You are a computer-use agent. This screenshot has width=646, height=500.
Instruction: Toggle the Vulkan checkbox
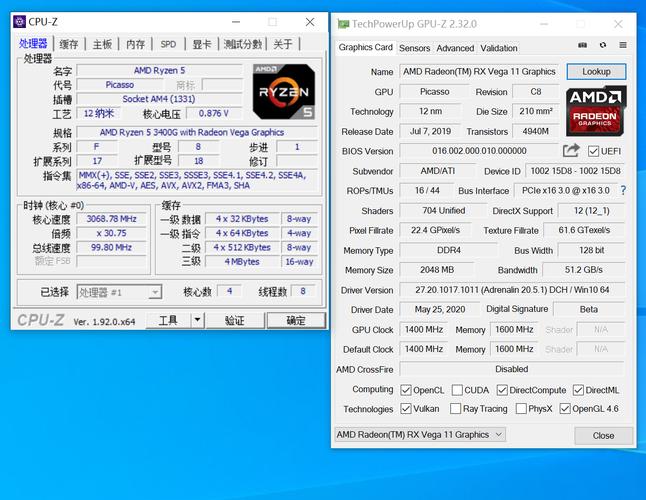click(406, 409)
